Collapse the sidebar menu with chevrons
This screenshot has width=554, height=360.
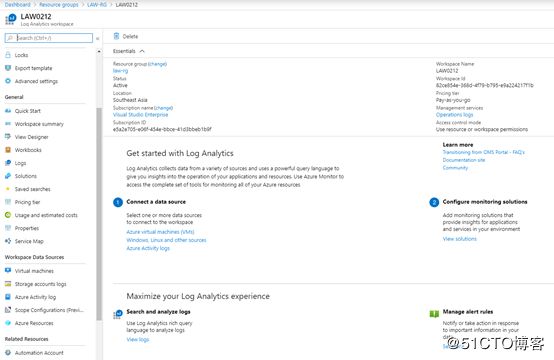(x=98, y=39)
